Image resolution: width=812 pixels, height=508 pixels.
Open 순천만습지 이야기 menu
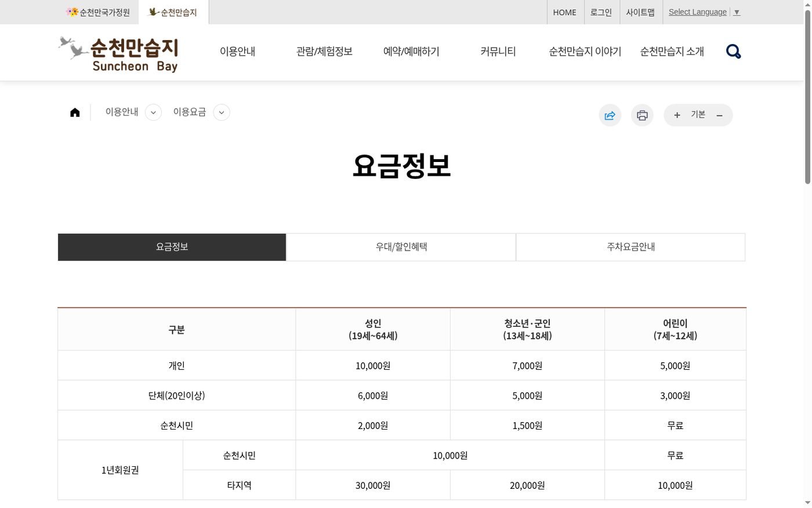585,52
